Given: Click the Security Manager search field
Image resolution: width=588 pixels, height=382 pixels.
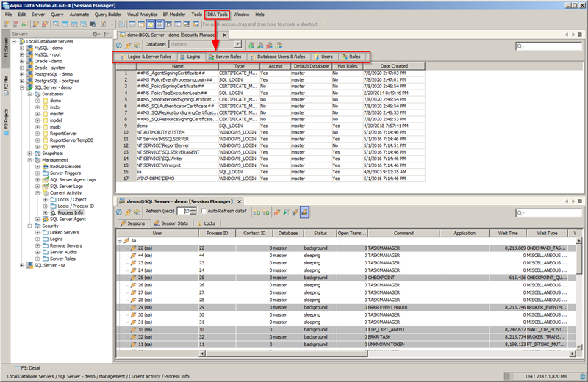Looking at the screenshot, I should pos(548,46).
